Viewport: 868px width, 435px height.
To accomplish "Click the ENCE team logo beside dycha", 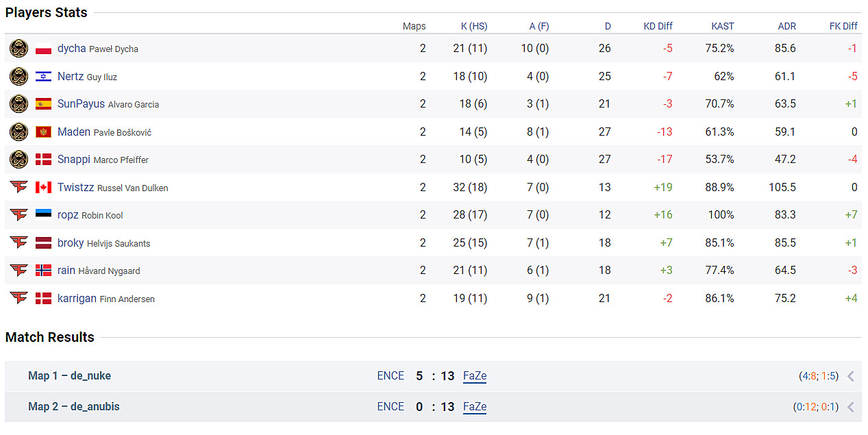I will [18, 48].
